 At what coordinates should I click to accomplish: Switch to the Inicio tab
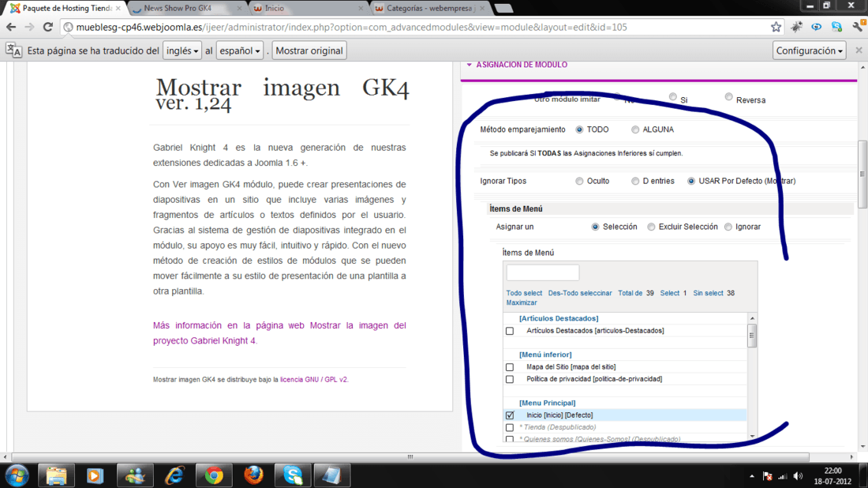(306, 9)
